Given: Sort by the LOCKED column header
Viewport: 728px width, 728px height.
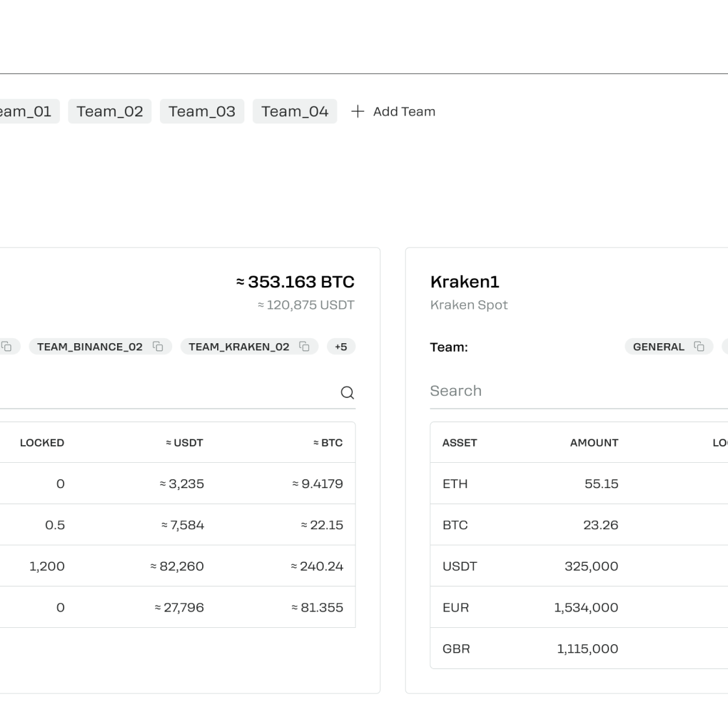Looking at the screenshot, I should pyautogui.click(x=42, y=443).
